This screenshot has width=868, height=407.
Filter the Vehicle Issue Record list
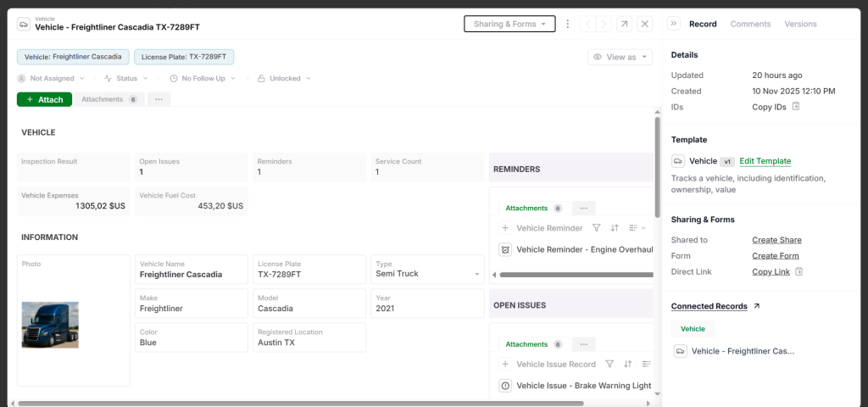tap(609, 364)
